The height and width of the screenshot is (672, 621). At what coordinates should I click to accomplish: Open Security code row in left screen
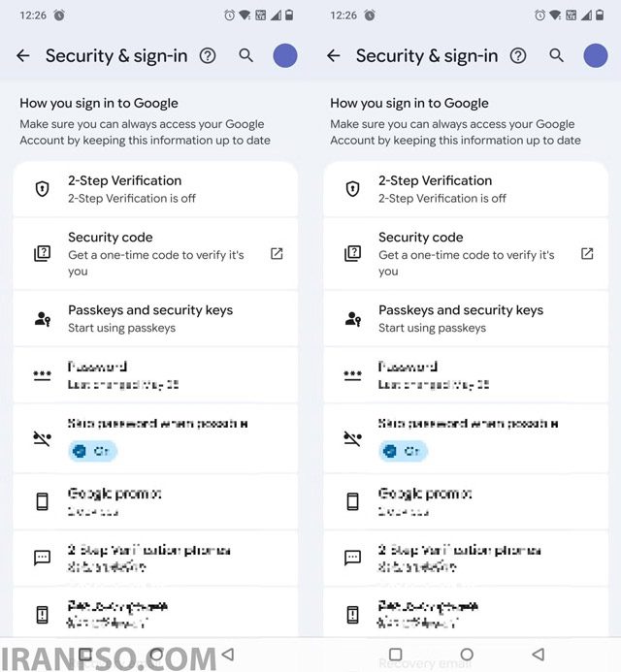[x=155, y=254]
